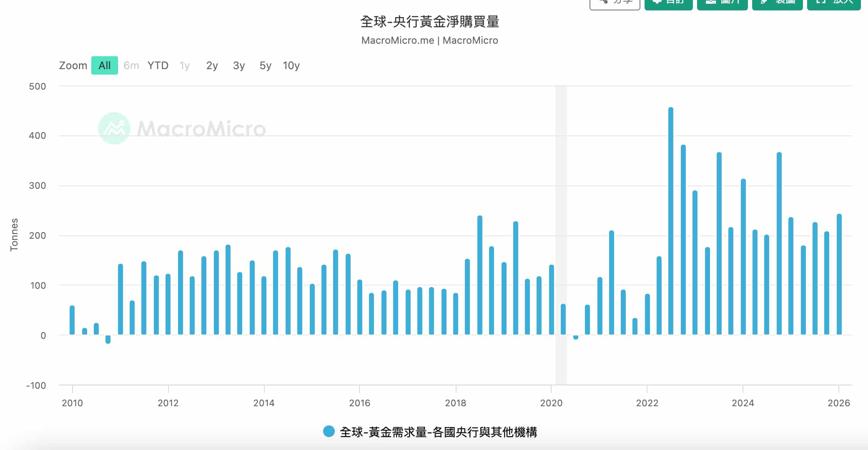
Task: Click the chart title 全球-央行黃金淨購買量
Action: [430, 22]
